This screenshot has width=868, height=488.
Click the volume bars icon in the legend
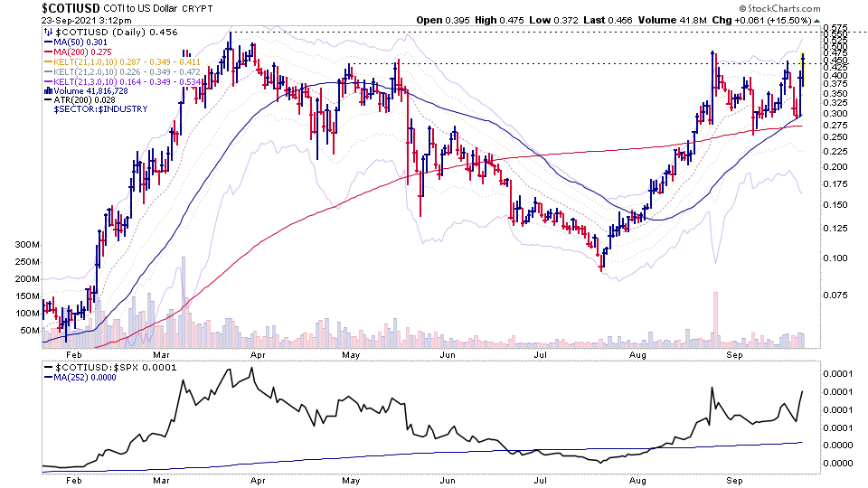pos(48,90)
